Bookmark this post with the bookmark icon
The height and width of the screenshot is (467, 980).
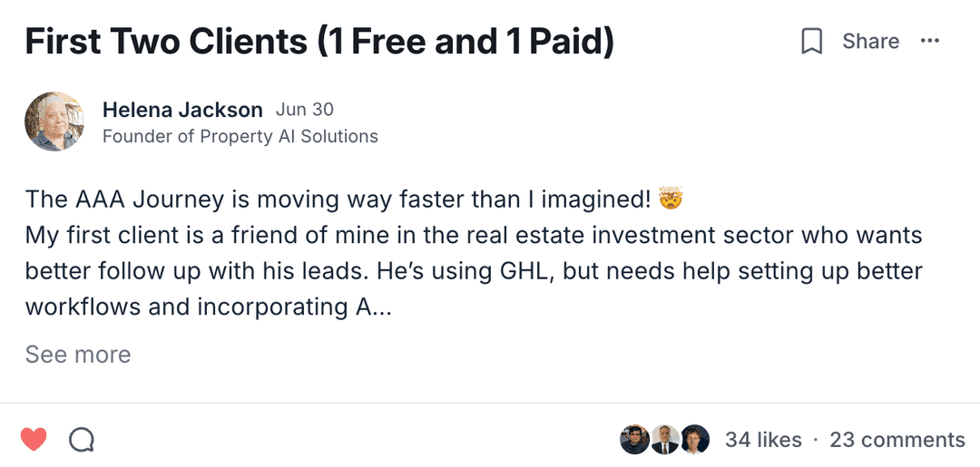pos(812,42)
